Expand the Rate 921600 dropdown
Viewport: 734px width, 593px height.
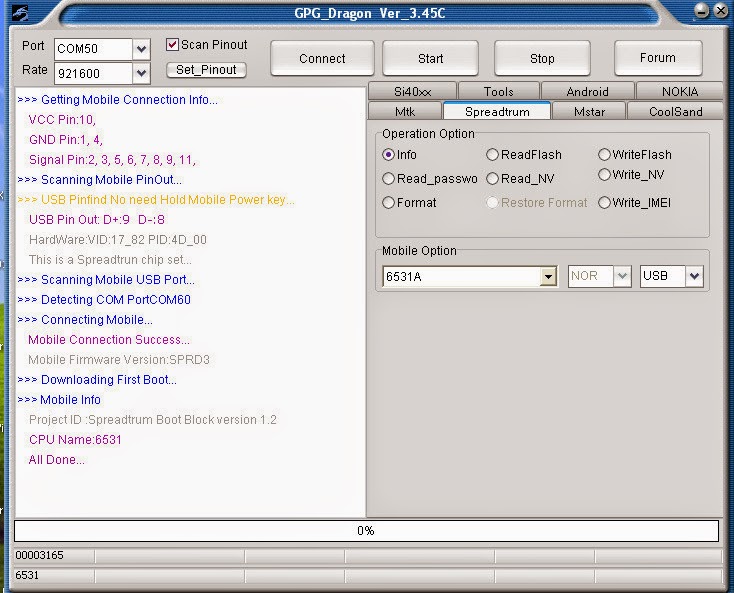click(141, 73)
